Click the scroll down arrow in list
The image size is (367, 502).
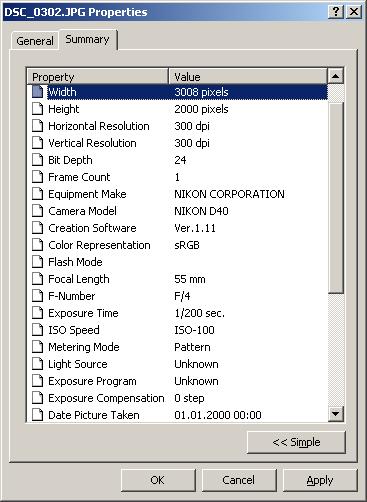(335, 414)
